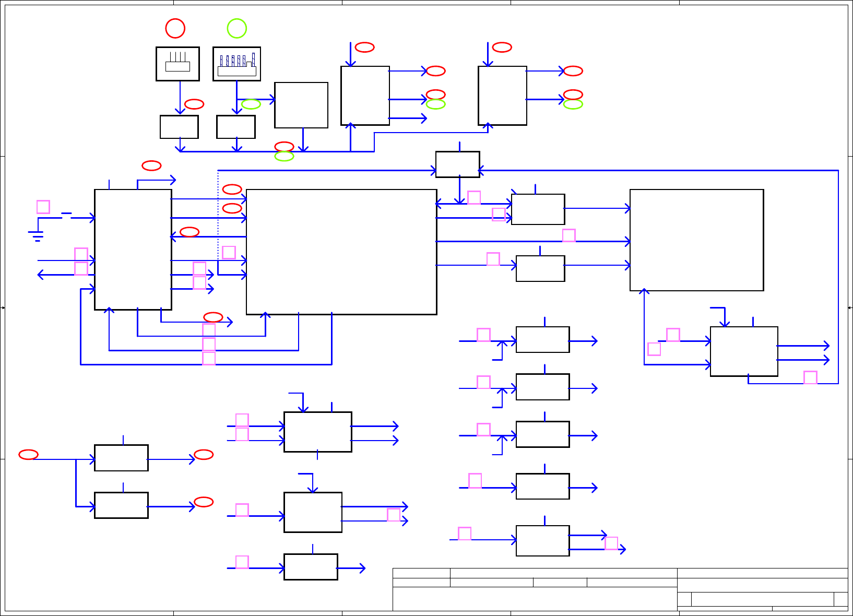853x616 pixels.
Task: Click the large green circle marker
Action: click(x=237, y=28)
